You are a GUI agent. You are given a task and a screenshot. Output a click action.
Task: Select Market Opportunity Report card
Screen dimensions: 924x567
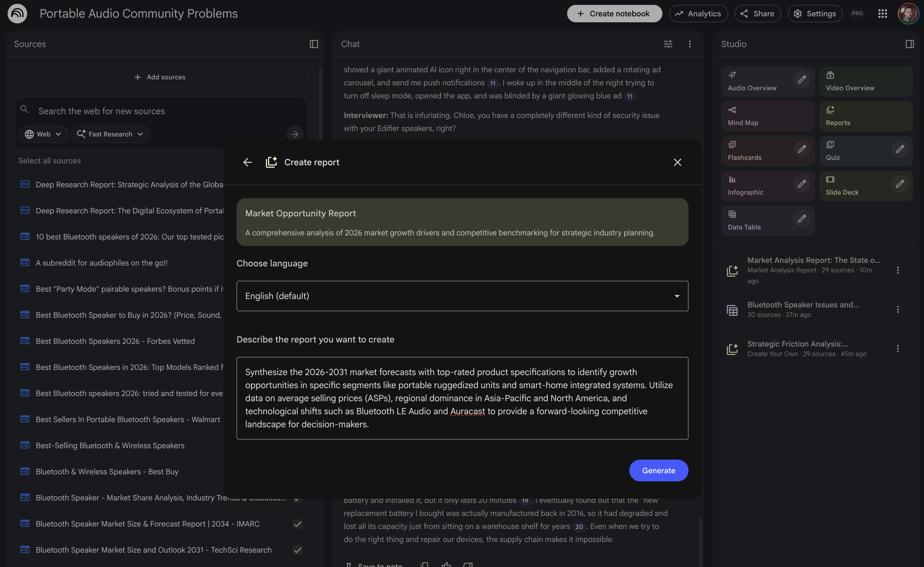462,222
